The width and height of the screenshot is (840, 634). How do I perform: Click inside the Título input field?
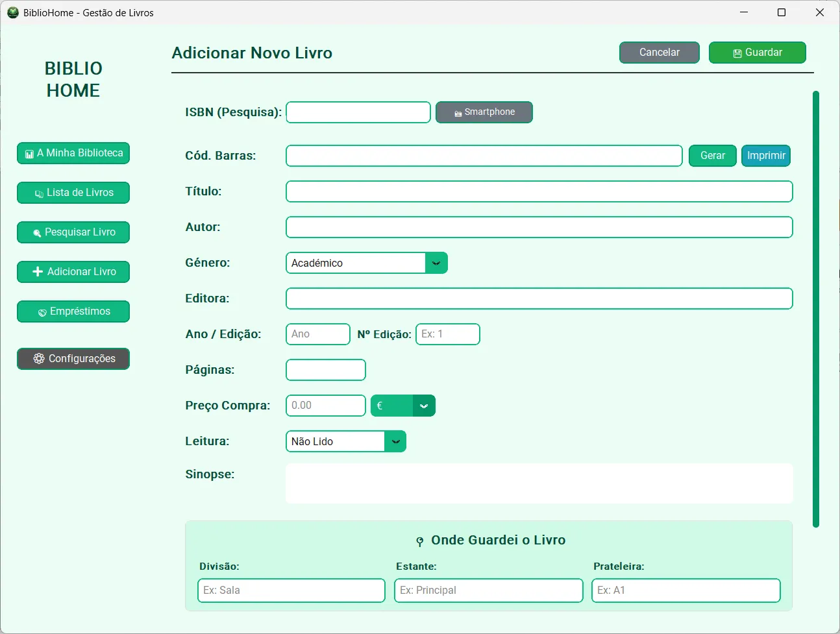pyautogui.click(x=539, y=191)
